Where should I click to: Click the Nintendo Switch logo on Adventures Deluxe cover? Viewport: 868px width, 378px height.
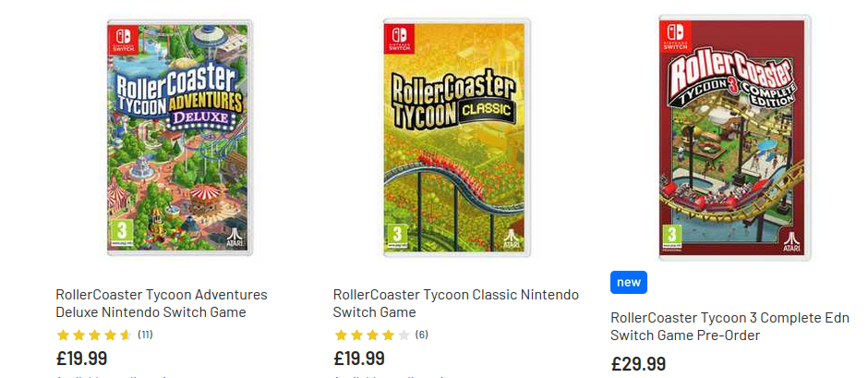(123, 40)
